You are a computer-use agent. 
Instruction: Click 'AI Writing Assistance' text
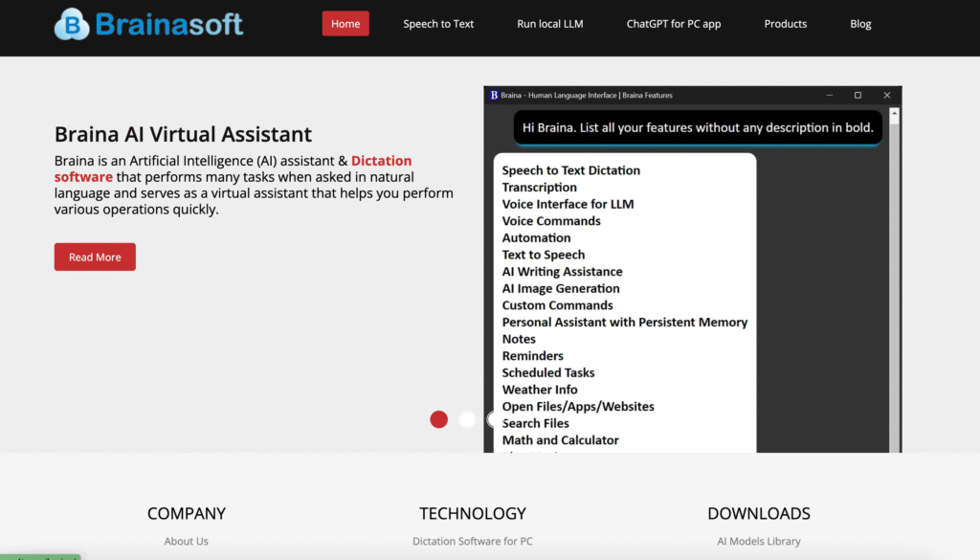(x=562, y=271)
